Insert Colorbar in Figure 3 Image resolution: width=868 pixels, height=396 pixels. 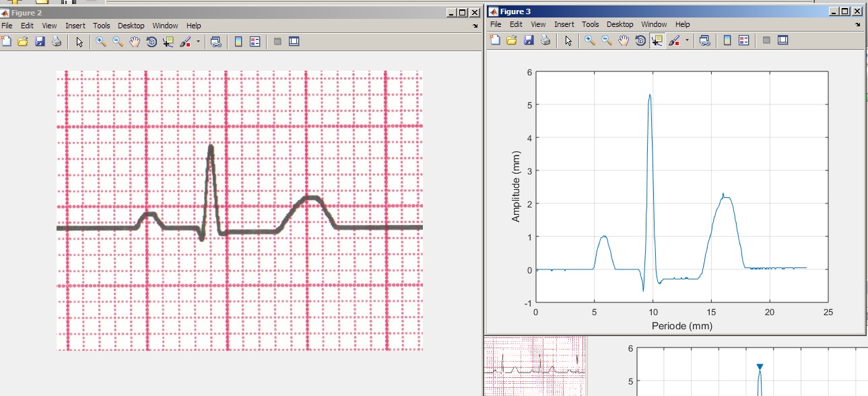(727, 40)
